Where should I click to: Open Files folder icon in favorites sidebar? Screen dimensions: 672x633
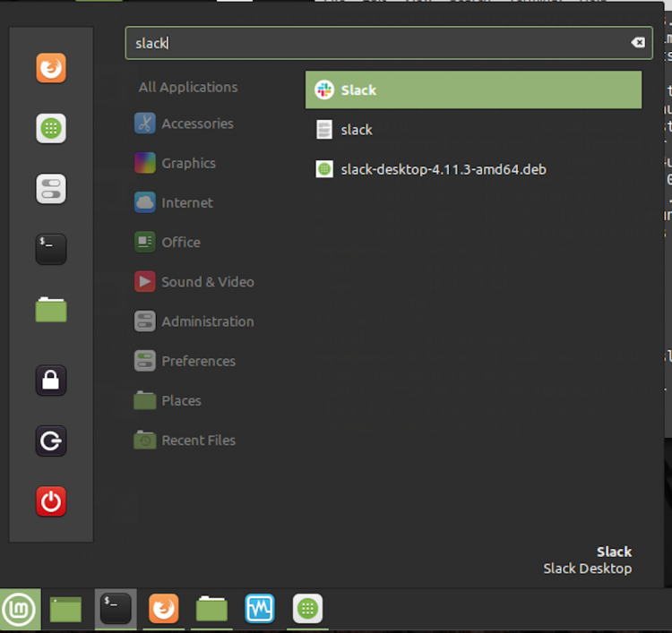51,309
